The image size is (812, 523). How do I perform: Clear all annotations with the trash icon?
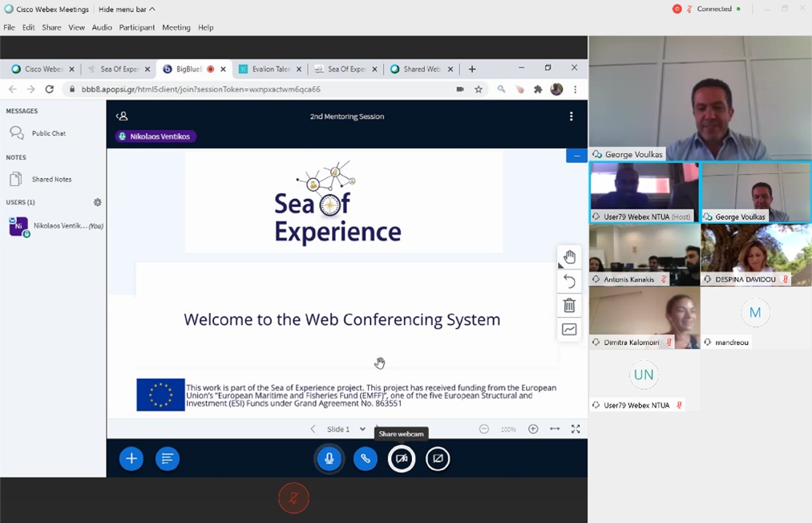point(569,306)
